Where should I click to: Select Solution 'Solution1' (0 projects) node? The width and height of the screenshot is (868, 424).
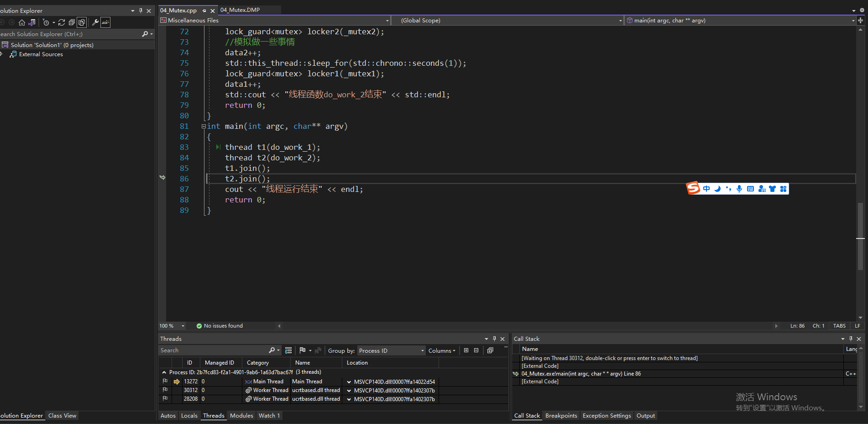[x=52, y=45]
